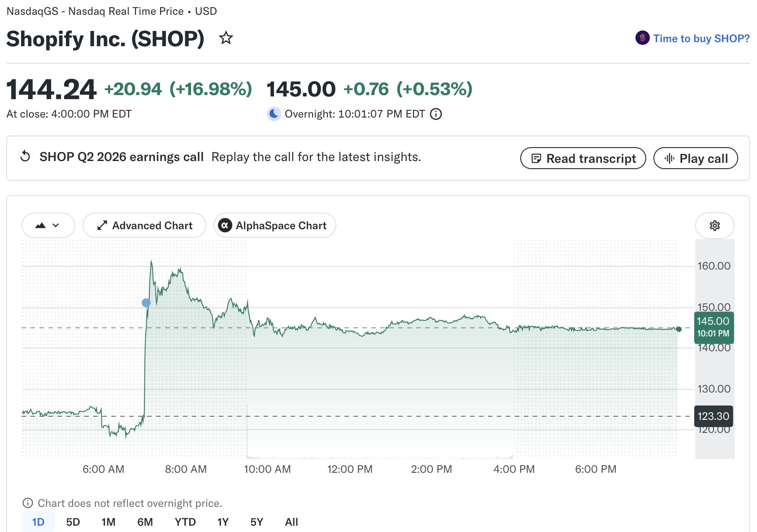Click the closing price 144.24

tap(52, 89)
